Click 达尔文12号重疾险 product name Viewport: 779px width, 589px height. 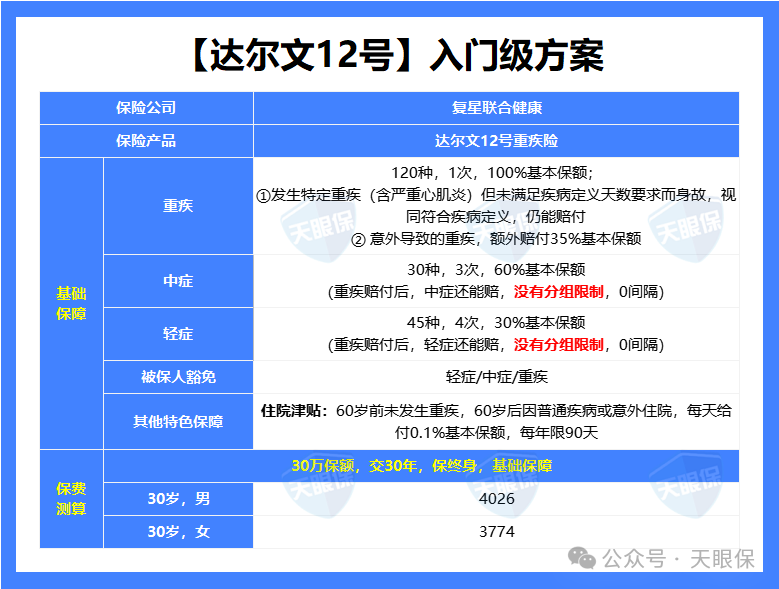click(x=496, y=141)
